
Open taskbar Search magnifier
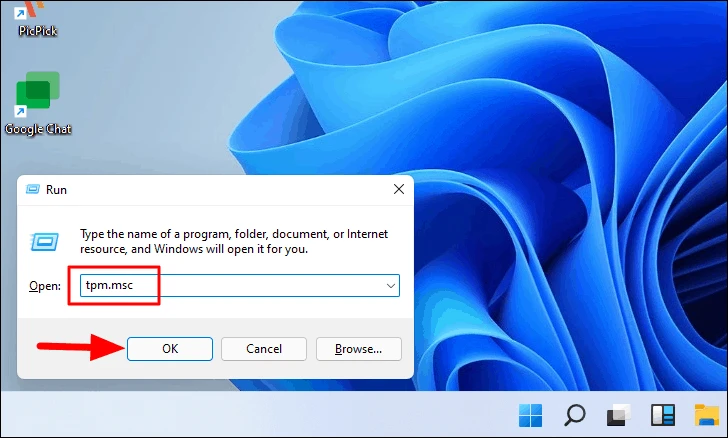(x=574, y=415)
